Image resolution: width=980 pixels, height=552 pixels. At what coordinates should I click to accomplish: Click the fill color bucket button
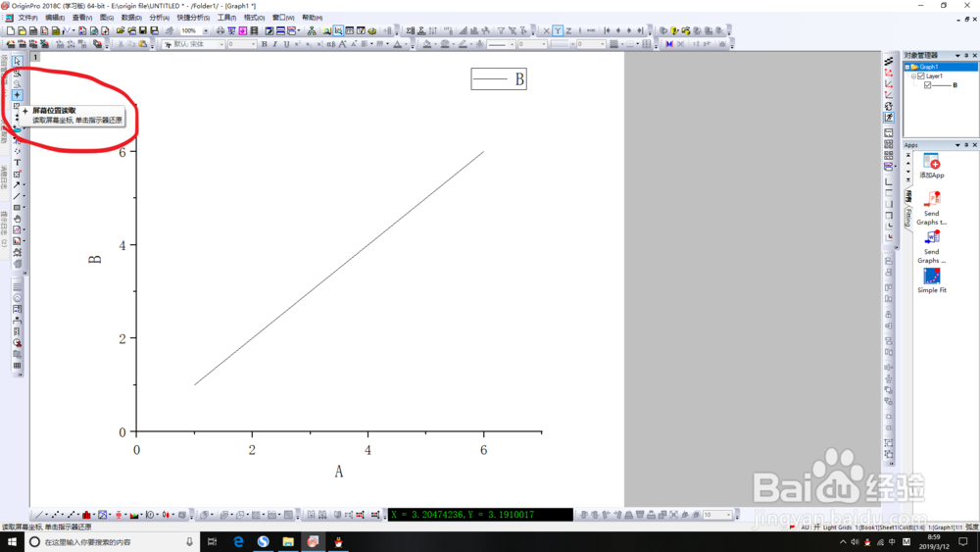pyautogui.click(x=427, y=44)
